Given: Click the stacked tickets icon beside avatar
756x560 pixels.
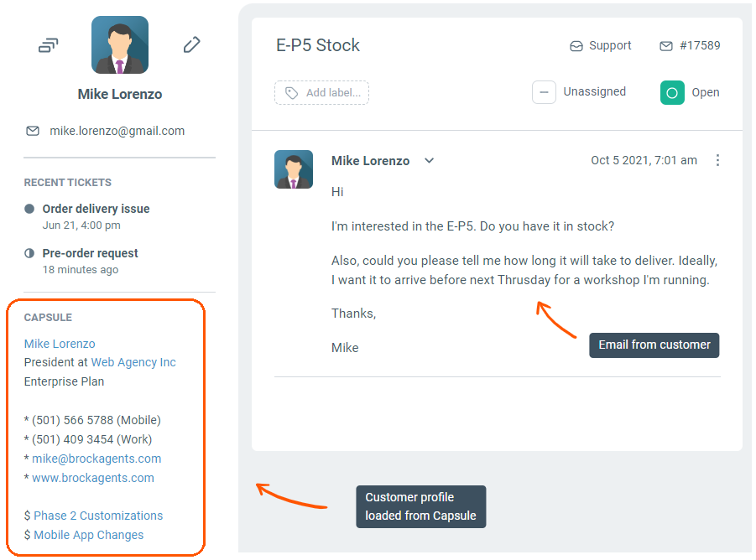Looking at the screenshot, I should 49,45.
